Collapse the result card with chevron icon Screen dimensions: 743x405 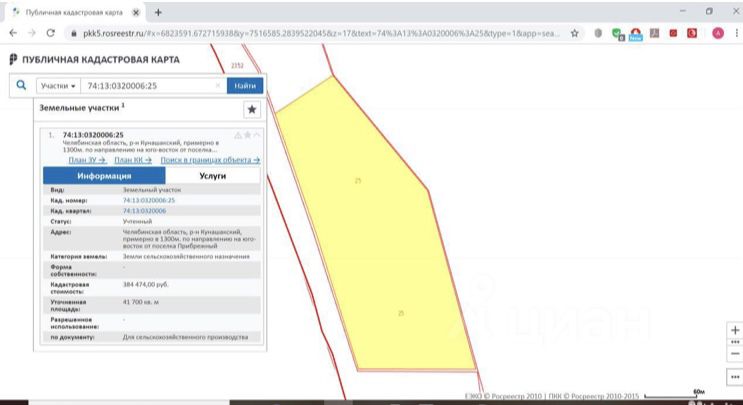point(257,135)
